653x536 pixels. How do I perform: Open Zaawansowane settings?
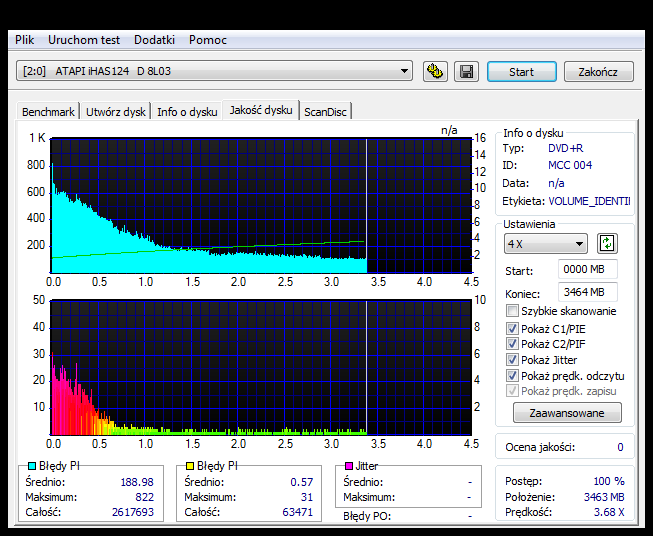point(567,413)
